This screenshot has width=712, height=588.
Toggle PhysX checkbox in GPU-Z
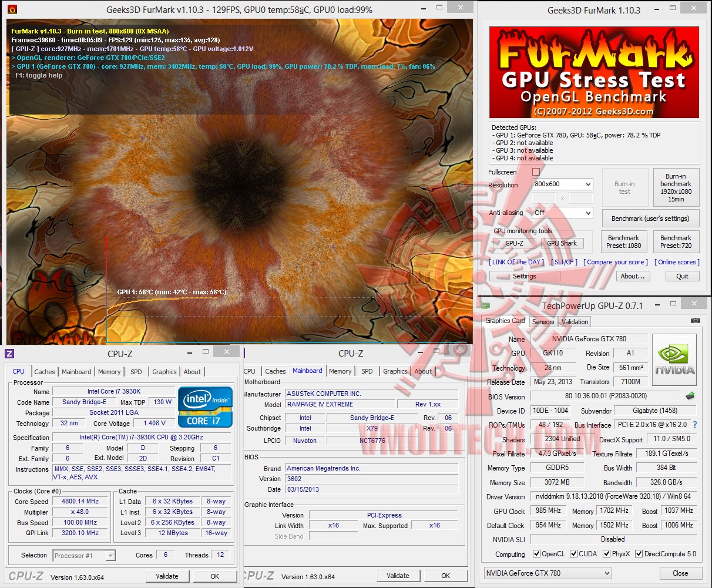[606, 554]
